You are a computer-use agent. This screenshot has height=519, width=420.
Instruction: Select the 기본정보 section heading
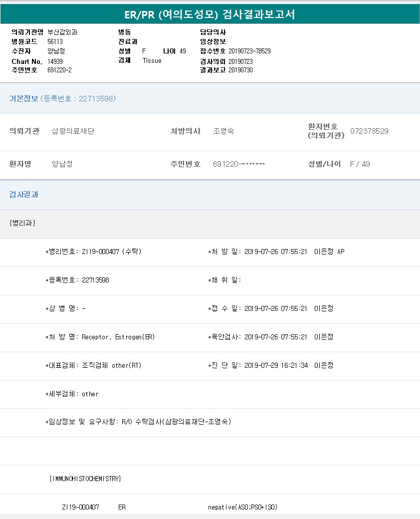pos(23,99)
